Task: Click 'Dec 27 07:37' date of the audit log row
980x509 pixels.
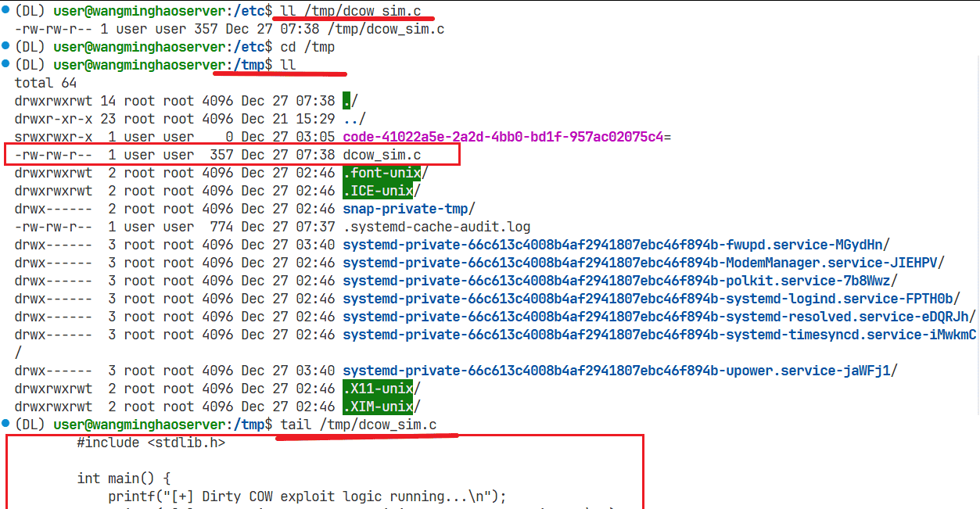Action: 288,227
